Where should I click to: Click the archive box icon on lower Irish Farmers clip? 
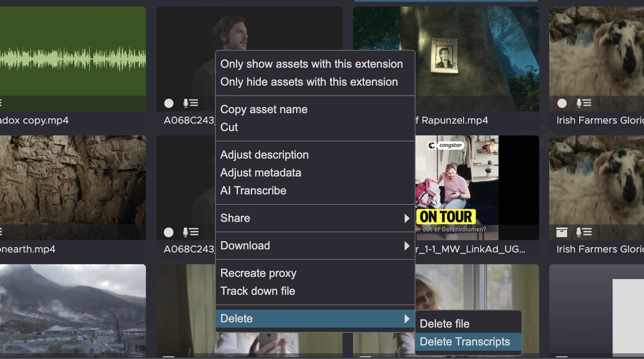562,232
